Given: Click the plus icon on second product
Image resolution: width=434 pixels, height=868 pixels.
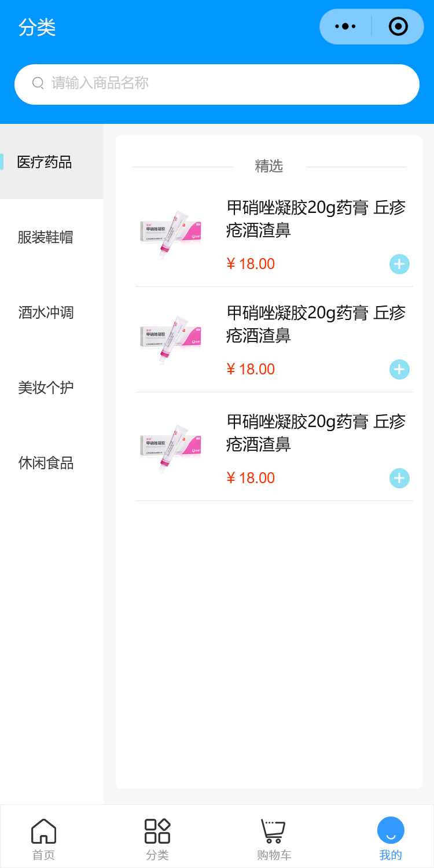Looking at the screenshot, I should [x=399, y=369].
